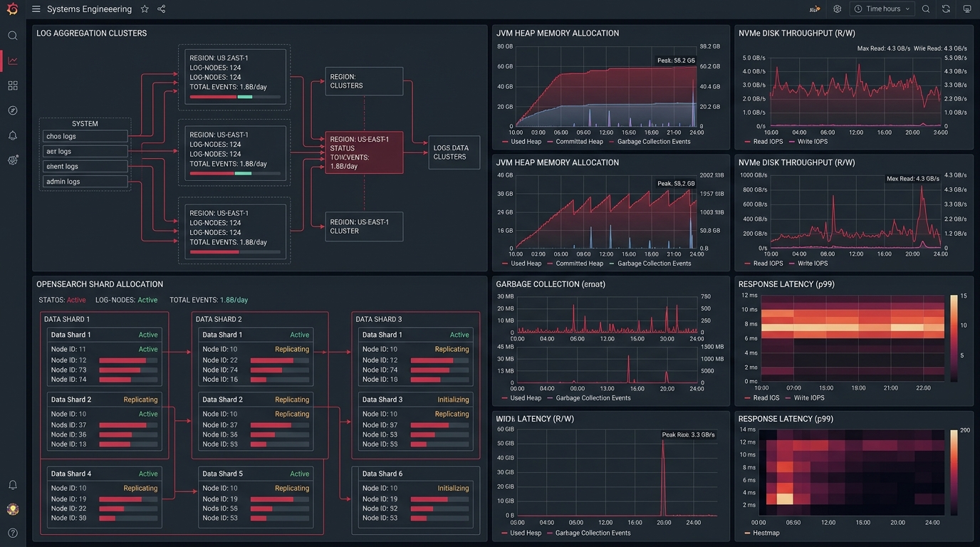This screenshot has width=980, height=547.
Task: Click the red REGION: US-EAST-1 STATUS node
Action: [x=364, y=152]
